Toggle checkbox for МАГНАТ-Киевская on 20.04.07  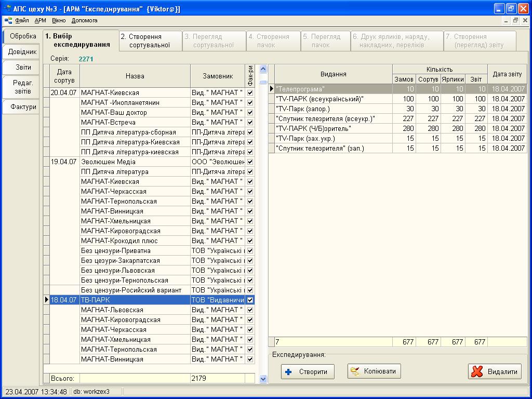pyautogui.click(x=250, y=92)
